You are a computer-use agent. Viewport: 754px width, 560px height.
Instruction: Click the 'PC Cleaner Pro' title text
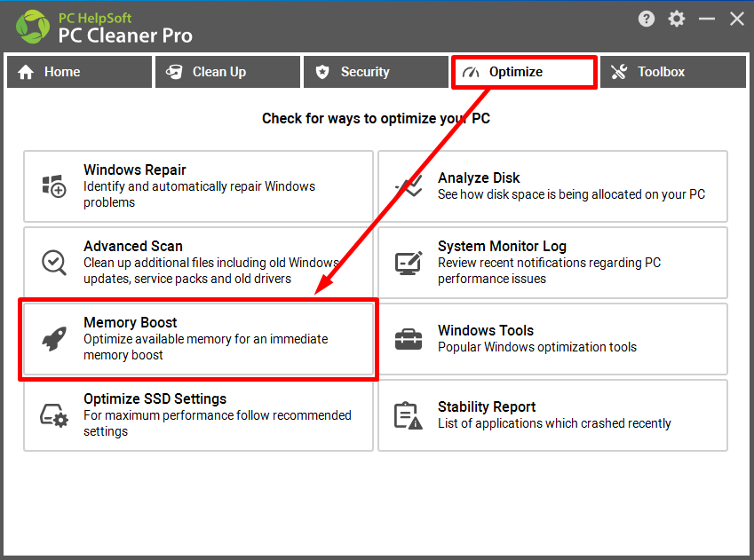[125, 35]
